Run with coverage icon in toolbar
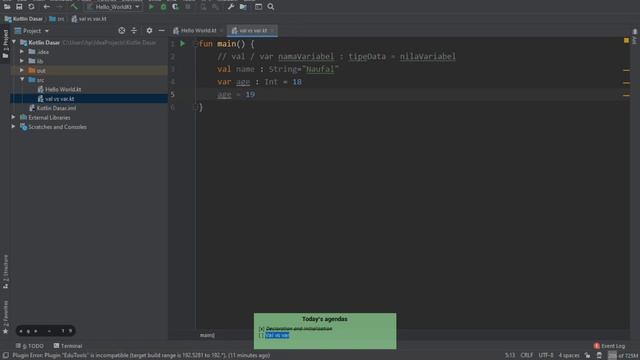The width and height of the screenshot is (640, 360). pyautogui.click(x=176, y=7)
